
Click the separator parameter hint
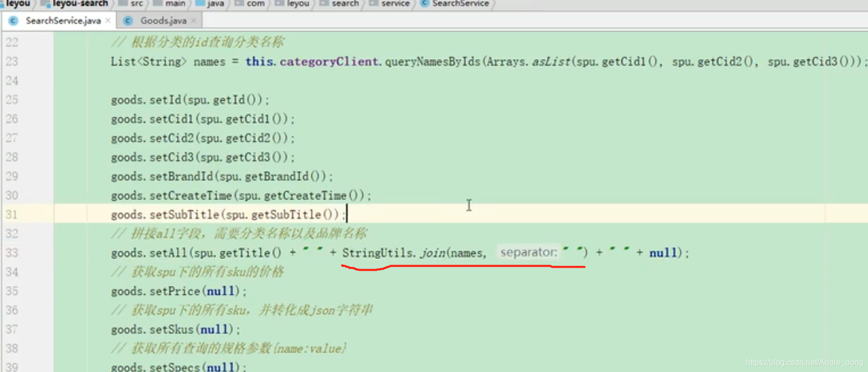pyautogui.click(x=528, y=252)
